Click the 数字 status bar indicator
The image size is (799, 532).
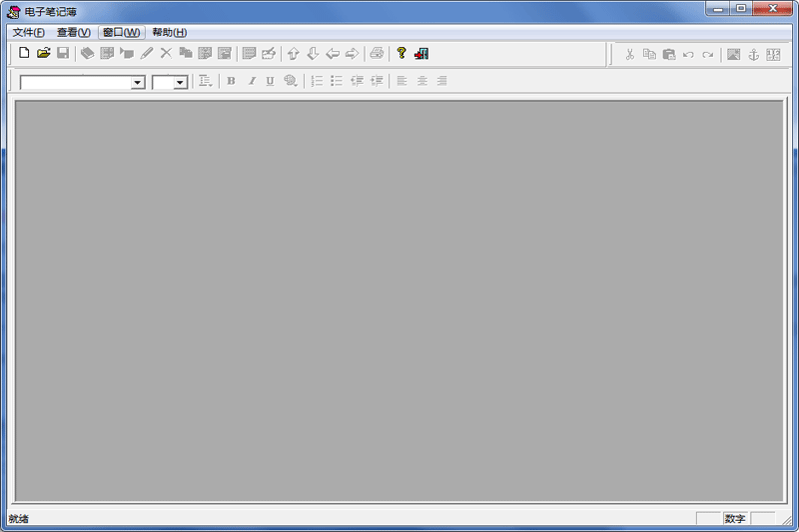[735, 519]
